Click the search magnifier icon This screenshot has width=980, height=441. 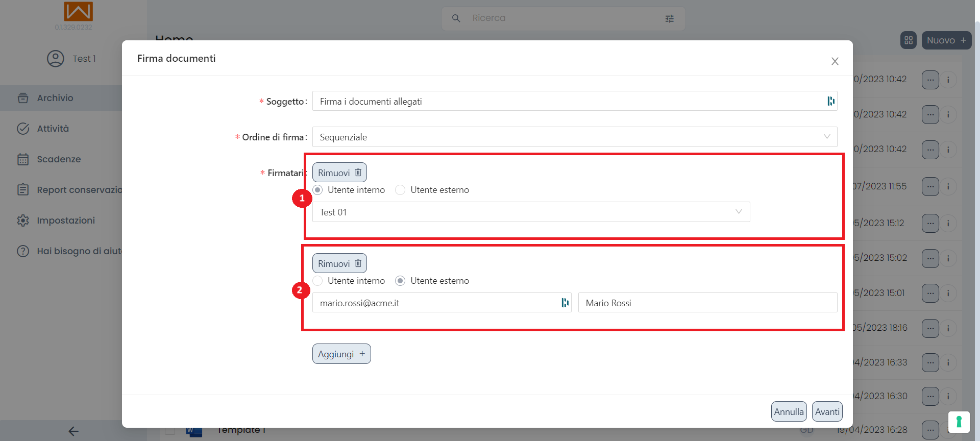tap(456, 18)
